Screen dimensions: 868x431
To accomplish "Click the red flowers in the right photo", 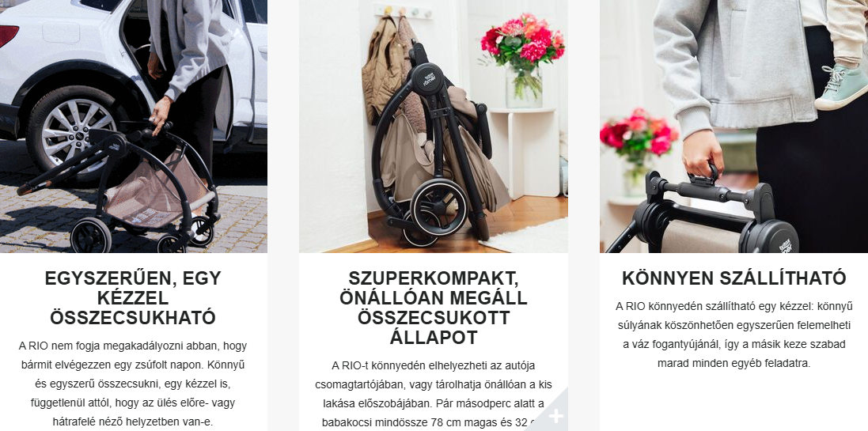I will tap(638, 133).
